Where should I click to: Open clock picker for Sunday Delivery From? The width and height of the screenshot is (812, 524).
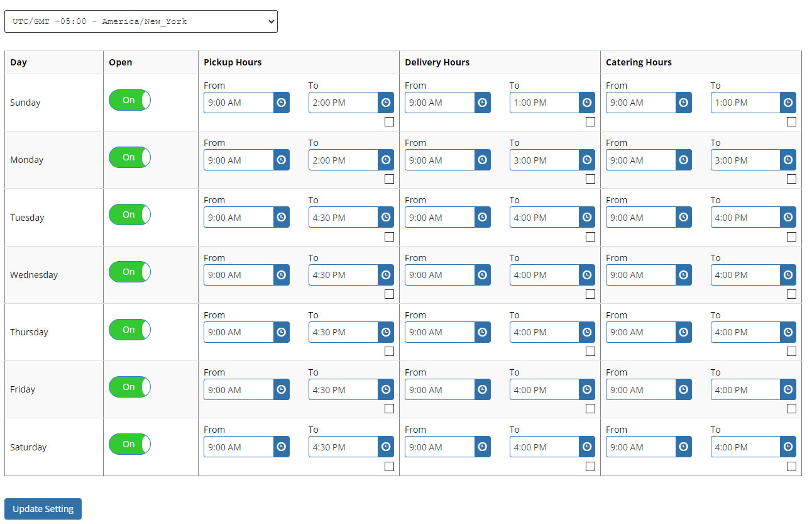(x=483, y=103)
